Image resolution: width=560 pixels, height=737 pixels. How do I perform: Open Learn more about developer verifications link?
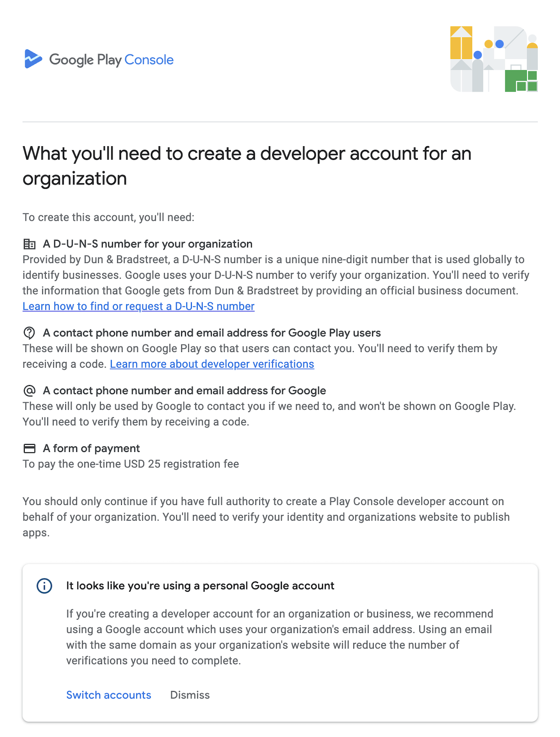[x=212, y=364]
